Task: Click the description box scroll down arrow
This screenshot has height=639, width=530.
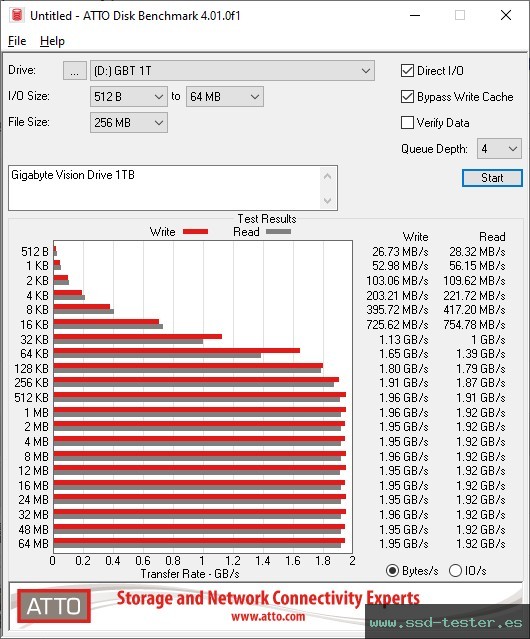Action: click(x=328, y=200)
